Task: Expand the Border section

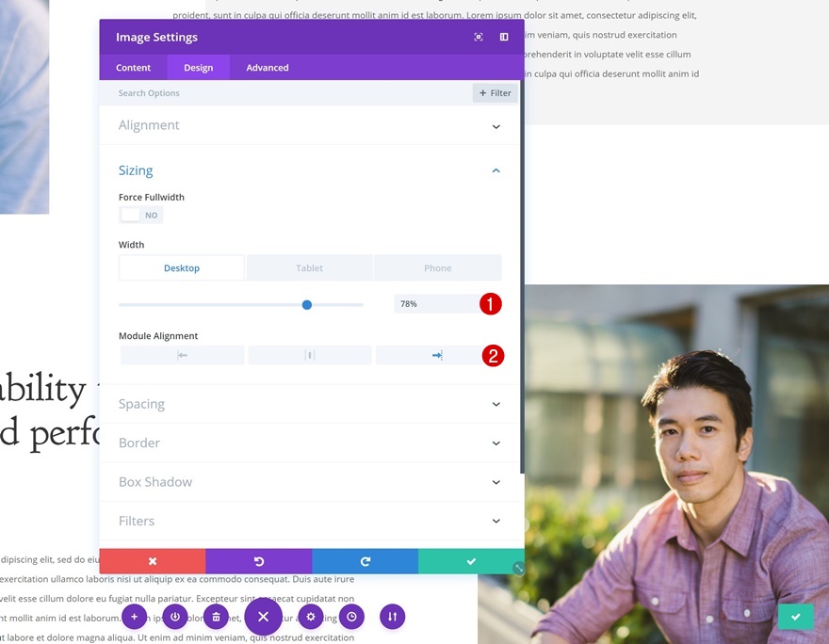Action: [x=309, y=443]
